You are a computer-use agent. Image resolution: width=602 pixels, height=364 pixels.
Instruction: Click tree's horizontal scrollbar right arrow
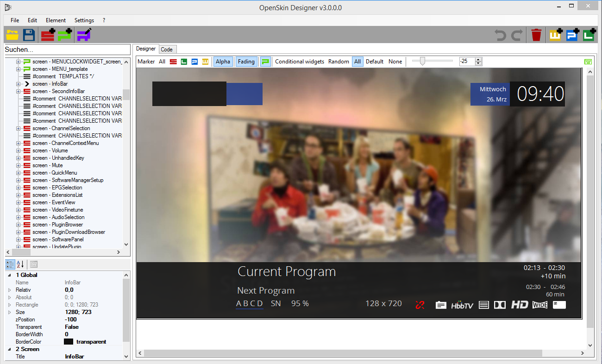119,252
